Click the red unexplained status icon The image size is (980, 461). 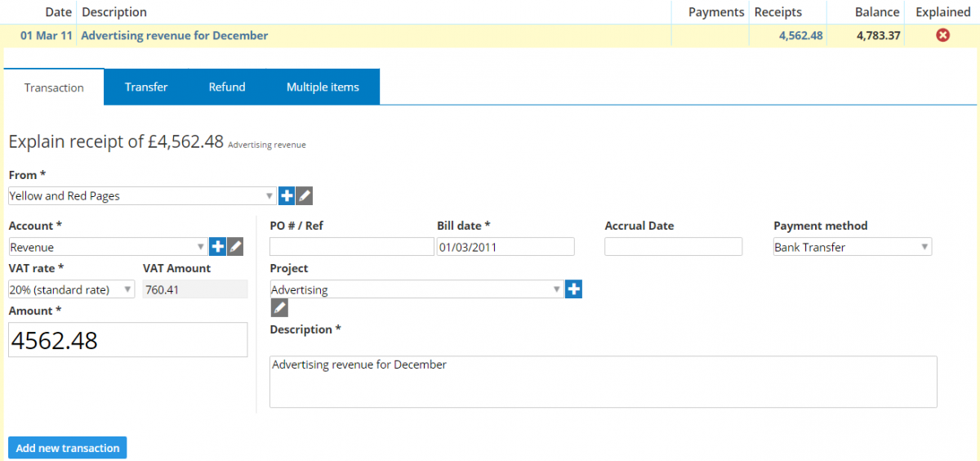tap(942, 35)
